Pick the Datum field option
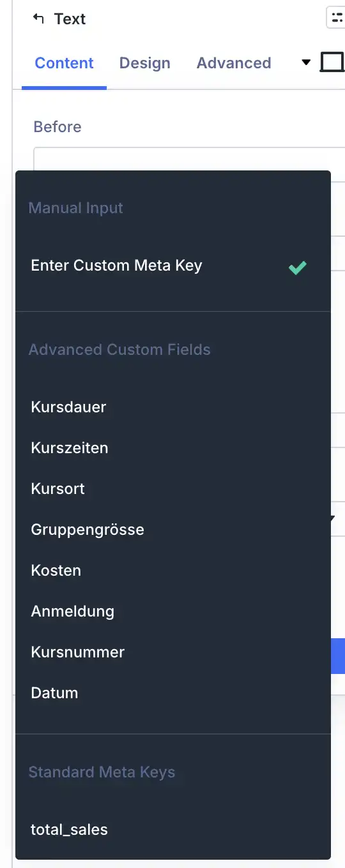Image resolution: width=345 pixels, height=868 pixels. [x=173, y=693]
